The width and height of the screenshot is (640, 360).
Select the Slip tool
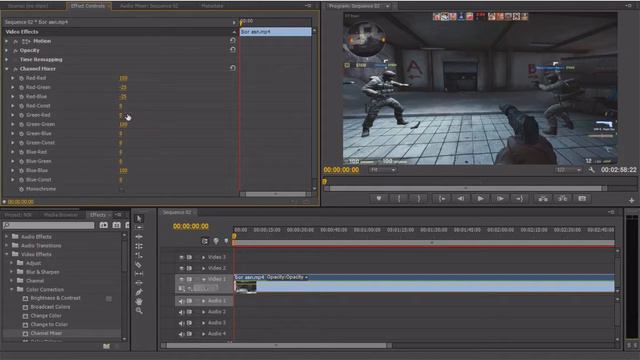tap(139, 274)
